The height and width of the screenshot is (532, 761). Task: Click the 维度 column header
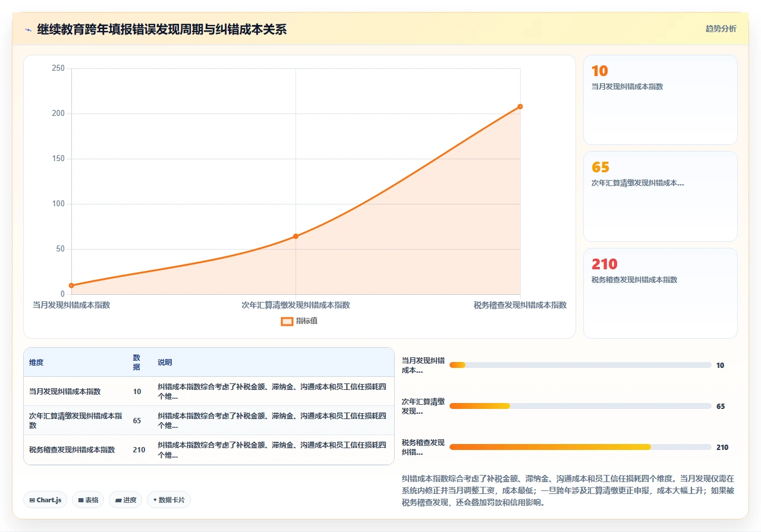[36, 362]
